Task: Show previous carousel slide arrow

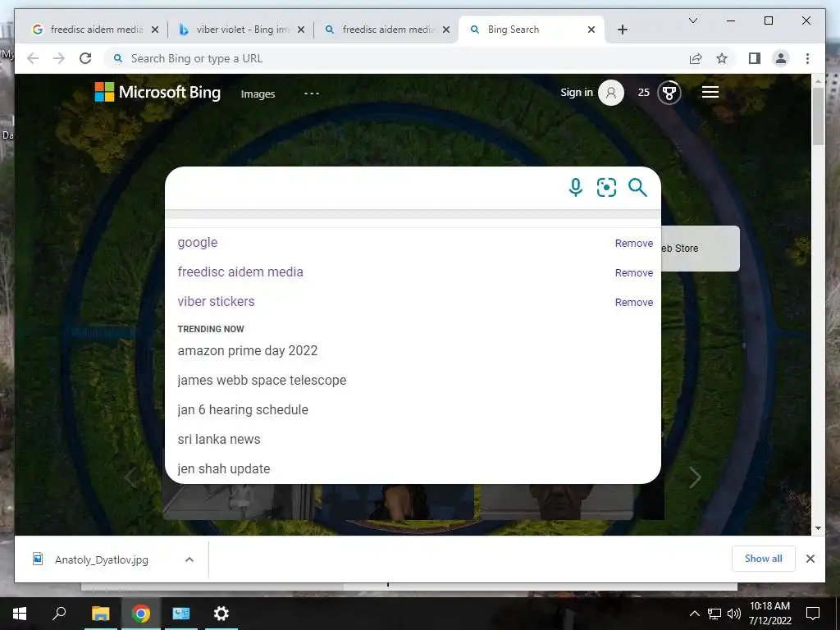Action: [130, 477]
